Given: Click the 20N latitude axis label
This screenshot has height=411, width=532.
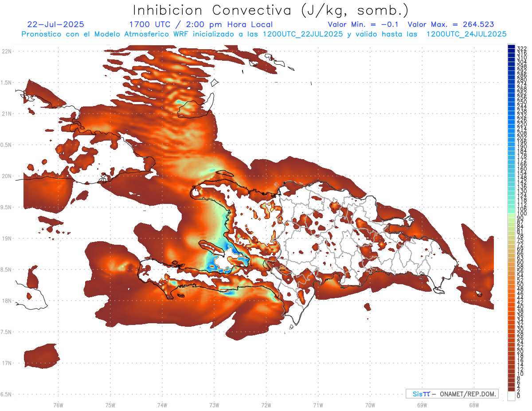Looking at the screenshot, I should 7,176.
